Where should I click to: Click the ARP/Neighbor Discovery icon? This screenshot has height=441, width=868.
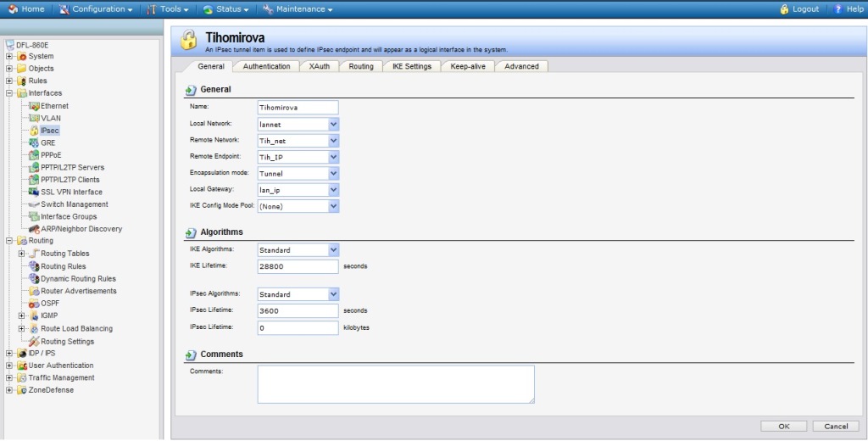tap(35, 229)
